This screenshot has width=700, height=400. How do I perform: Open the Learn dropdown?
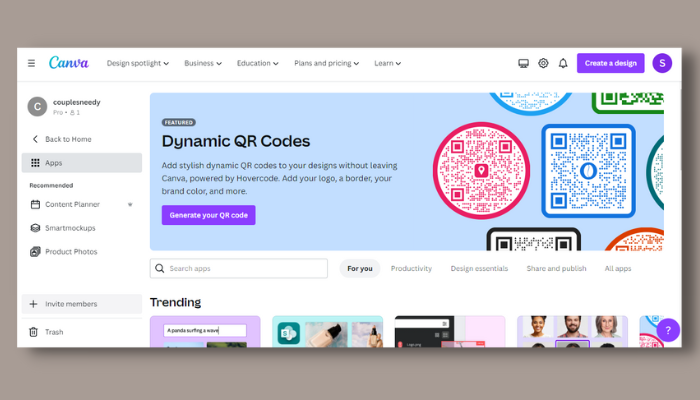[x=388, y=63]
